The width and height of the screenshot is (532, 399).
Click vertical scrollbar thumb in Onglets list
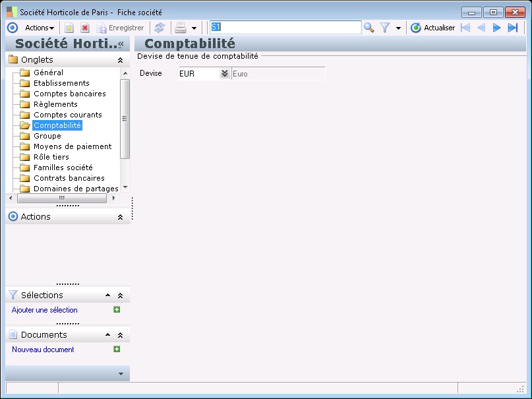[x=125, y=119]
